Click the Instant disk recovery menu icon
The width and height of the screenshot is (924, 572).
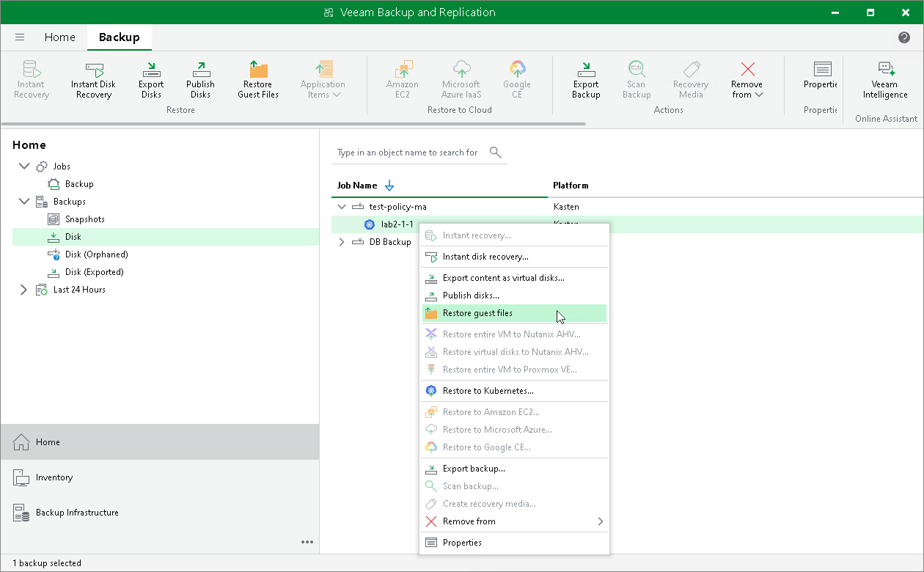tap(431, 257)
